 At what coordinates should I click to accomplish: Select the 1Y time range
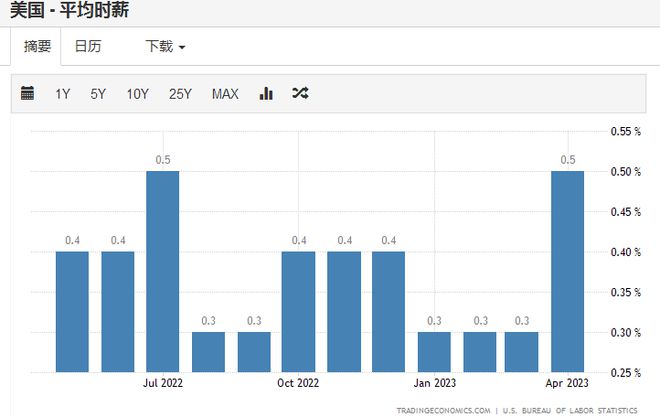(x=63, y=93)
